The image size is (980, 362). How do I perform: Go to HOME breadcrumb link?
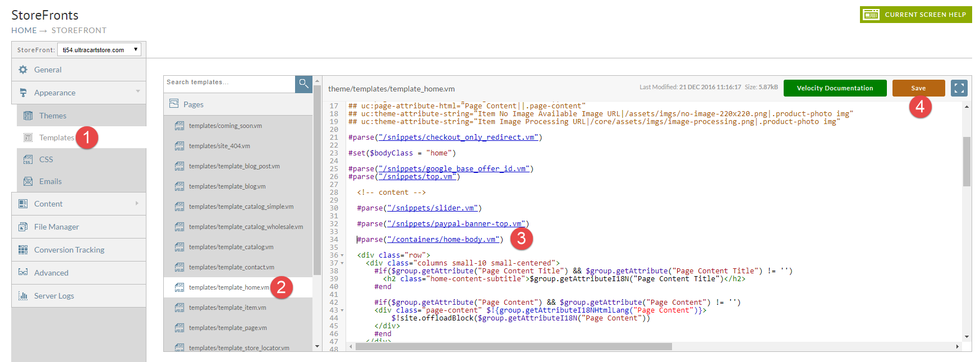[x=24, y=30]
